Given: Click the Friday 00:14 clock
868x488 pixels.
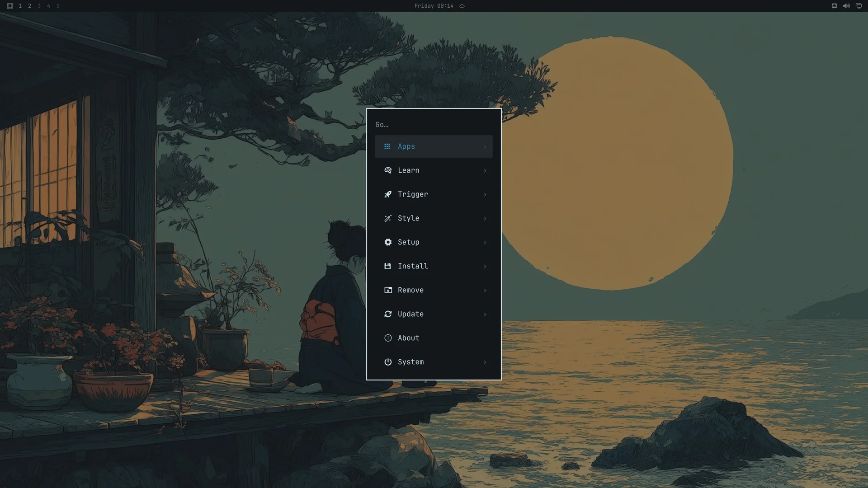Looking at the screenshot, I should (434, 6).
